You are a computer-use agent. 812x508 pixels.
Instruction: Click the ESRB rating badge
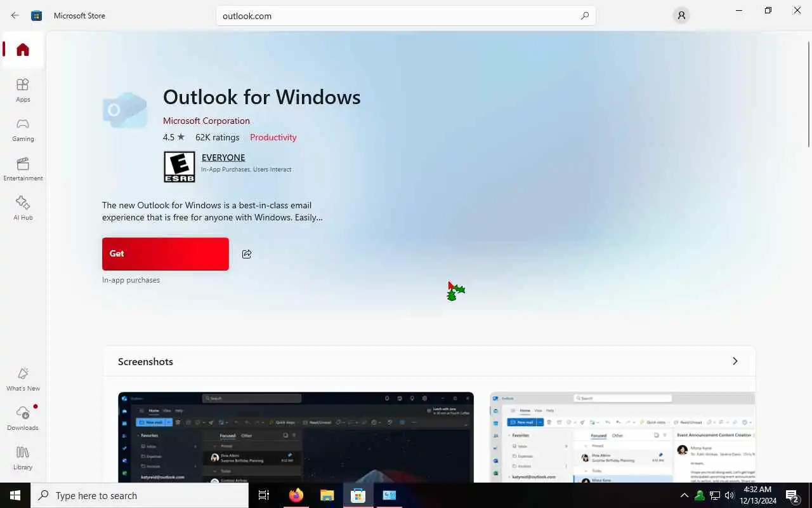(x=180, y=167)
